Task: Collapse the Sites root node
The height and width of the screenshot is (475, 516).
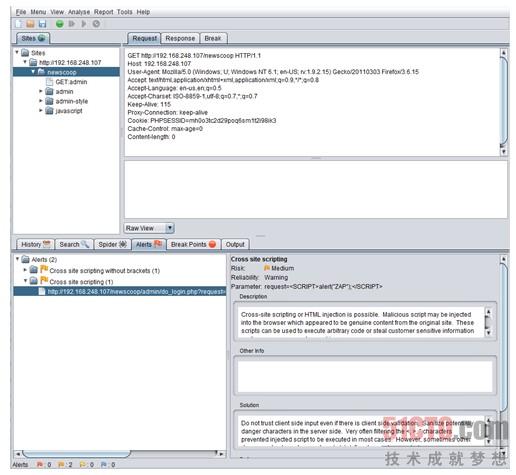Action: [17, 52]
